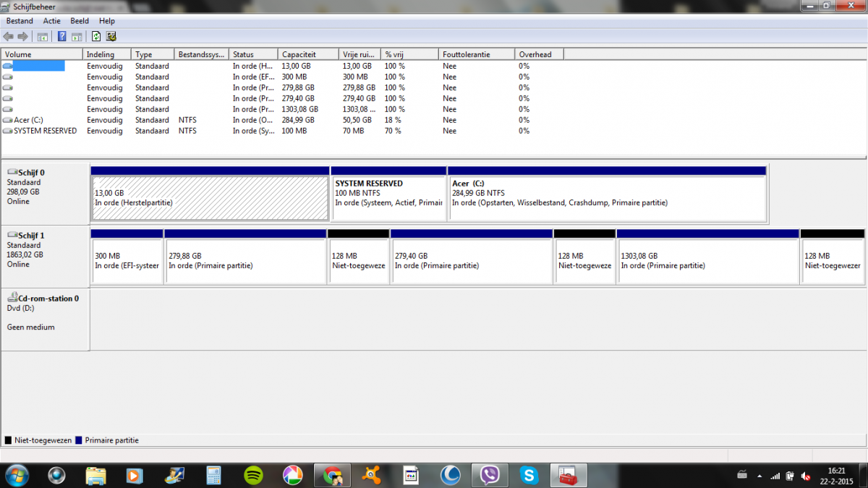Select the 13,00 GB Herstelpartitie on Schijf 0
The image size is (868, 488).
pyautogui.click(x=210, y=194)
